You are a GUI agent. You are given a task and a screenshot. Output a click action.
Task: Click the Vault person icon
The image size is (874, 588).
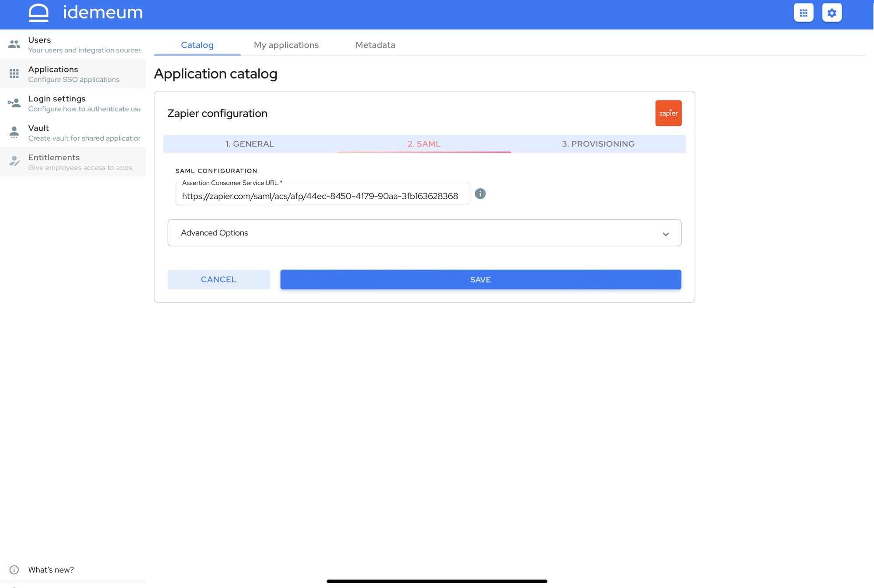14,132
